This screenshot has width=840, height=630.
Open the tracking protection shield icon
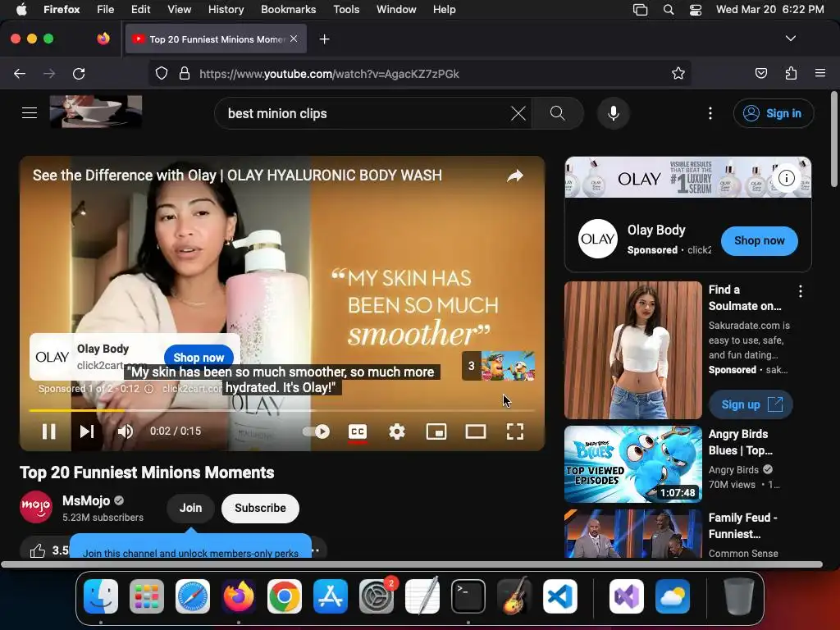tap(162, 73)
